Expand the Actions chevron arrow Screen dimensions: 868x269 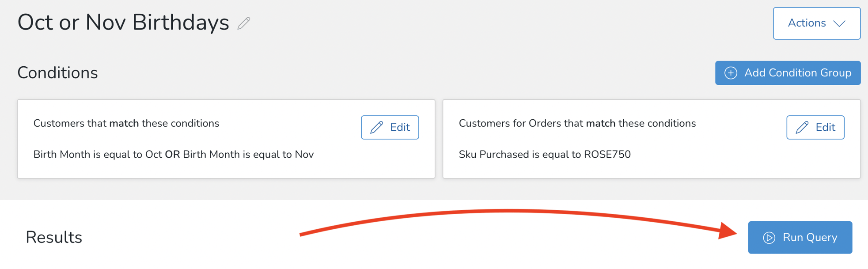[x=839, y=23]
